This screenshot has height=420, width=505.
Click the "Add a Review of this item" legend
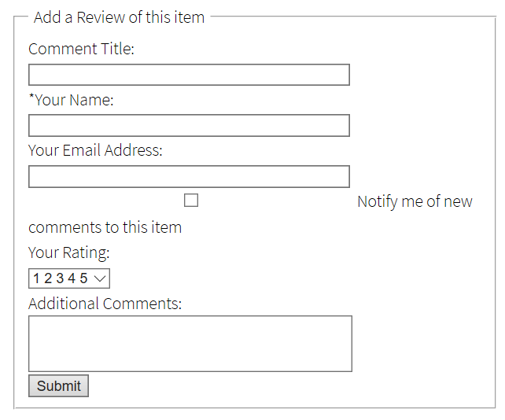pos(119,17)
